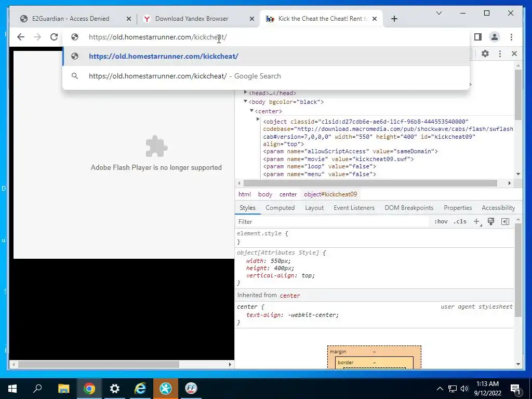Open Windows taskbar search

click(37, 389)
